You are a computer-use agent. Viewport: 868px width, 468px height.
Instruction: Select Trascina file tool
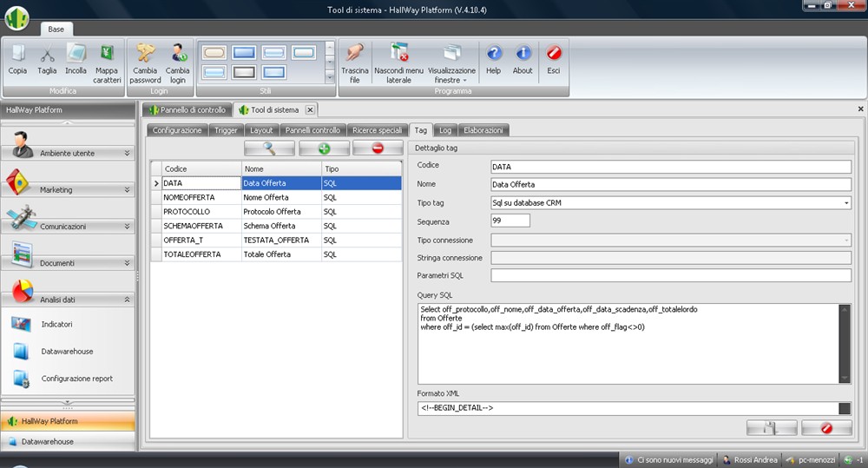click(354, 63)
